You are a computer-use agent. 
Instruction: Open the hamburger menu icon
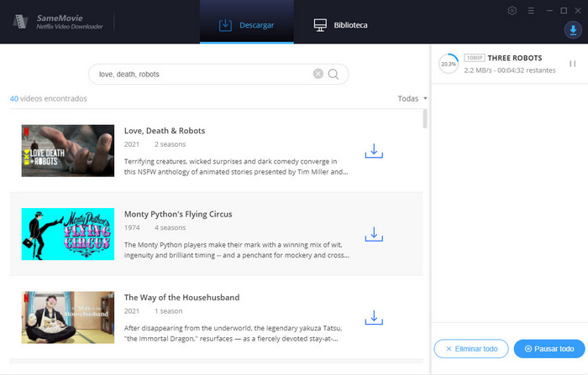531,11
